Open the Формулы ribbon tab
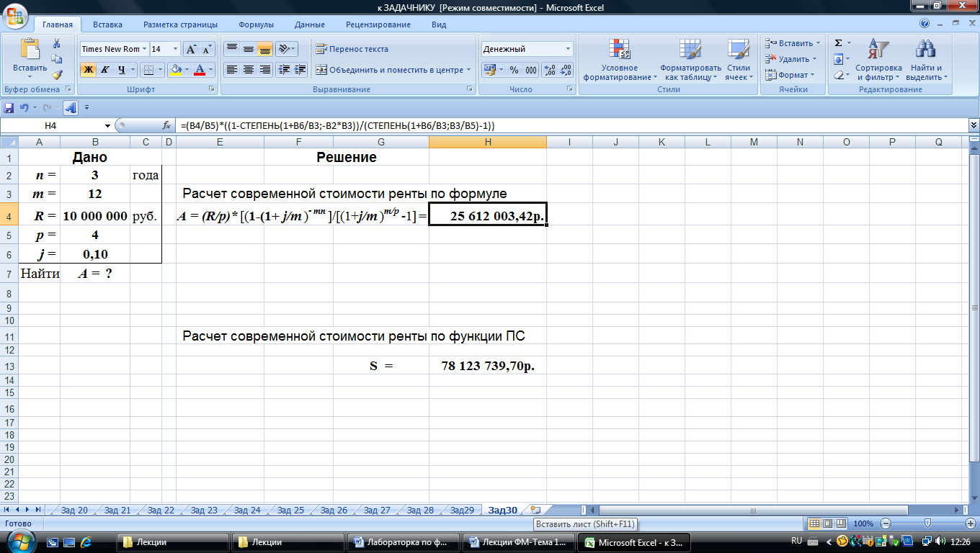Screen dimensions: 980x553 pyautogui.click(x=256, y=24)
